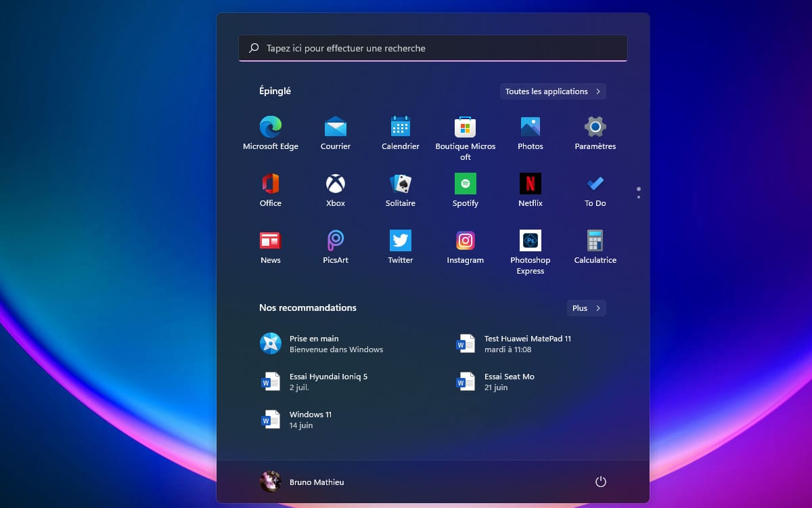Screen dimensions: 812x508
Task: Click the Bruno Mathieu user name
Action: (317, 482)
